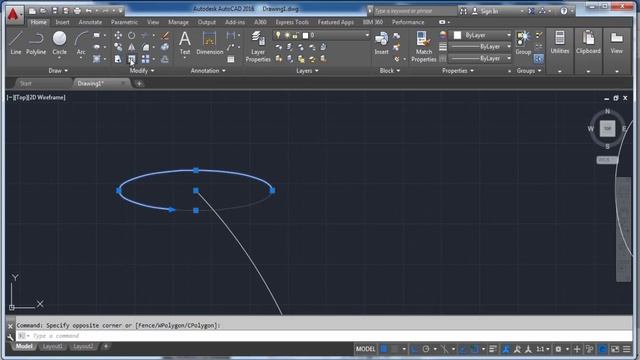Select the Copy tool in Modify panel
The image size is (640, 360).
118,47
